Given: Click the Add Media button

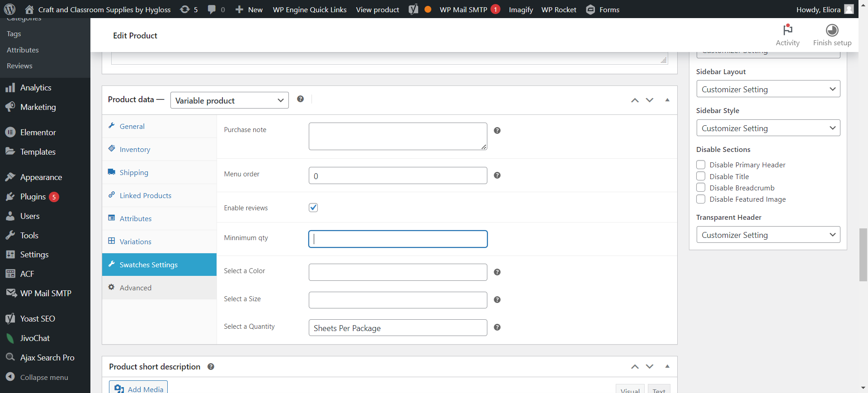Looking at the screenshot, I should point(138,387).
